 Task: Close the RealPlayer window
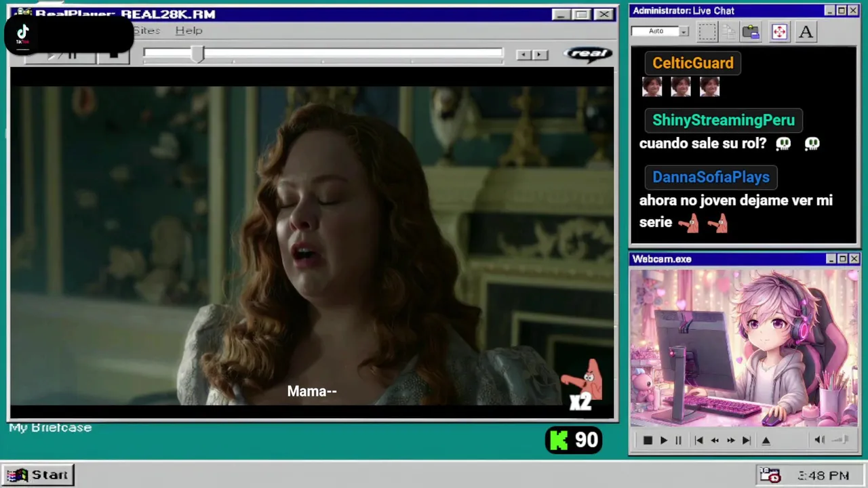coord(604,14)
